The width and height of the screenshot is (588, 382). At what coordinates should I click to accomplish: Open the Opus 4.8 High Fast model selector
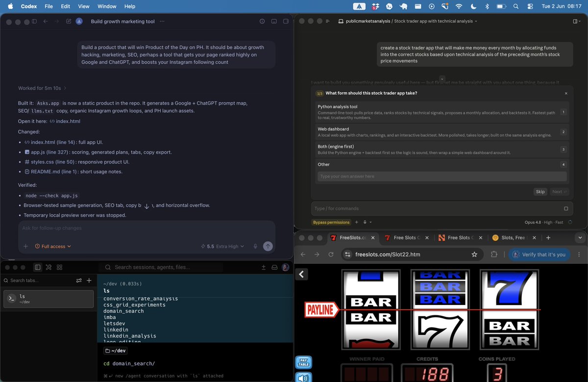click(x=544, y=222)
